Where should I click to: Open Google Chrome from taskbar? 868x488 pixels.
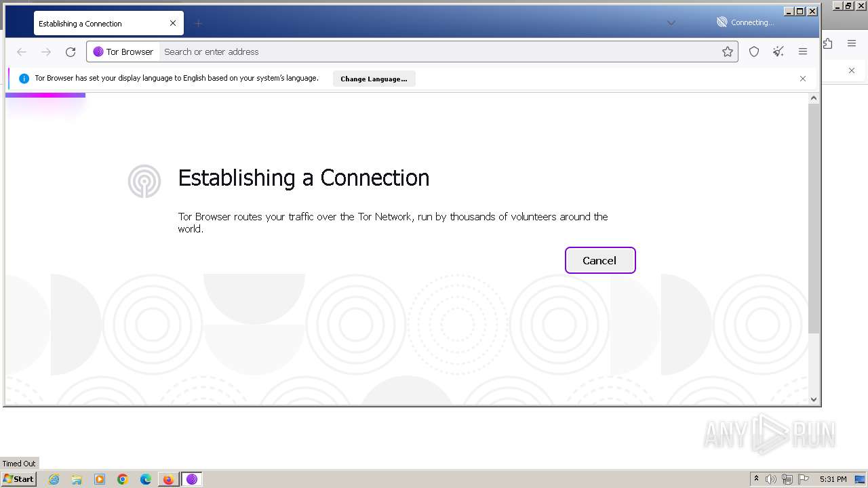pos(123,479)
